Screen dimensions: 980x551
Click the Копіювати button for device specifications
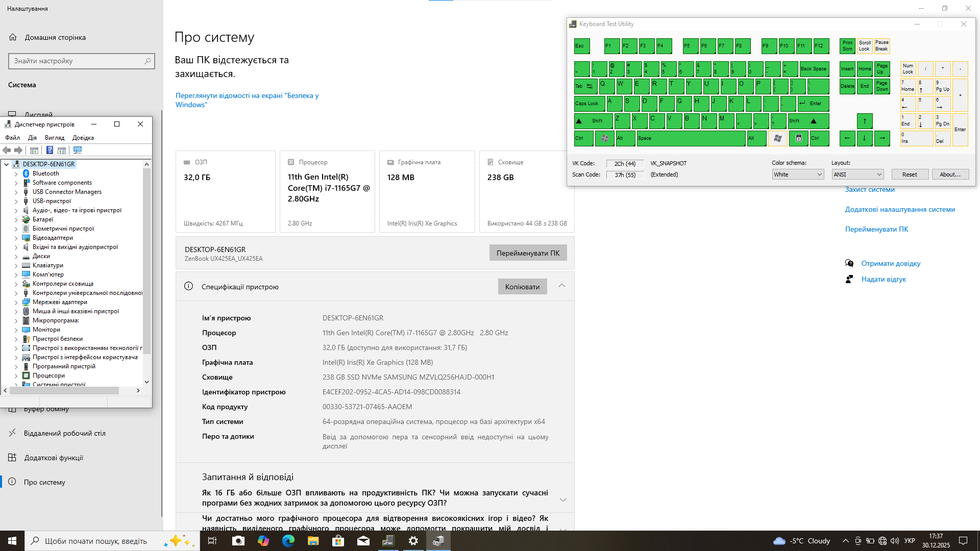pyautogui.click(x=522, y=287)
